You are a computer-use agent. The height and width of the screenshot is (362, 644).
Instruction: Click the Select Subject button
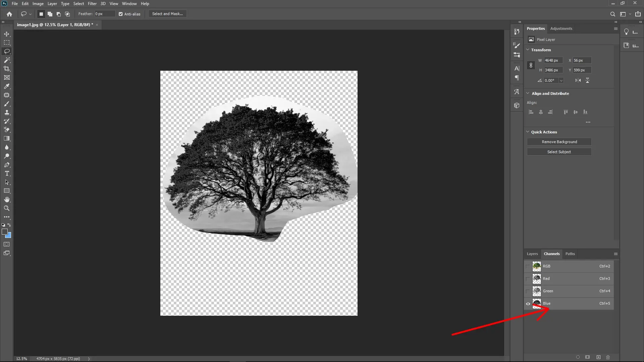click(559, 152)
